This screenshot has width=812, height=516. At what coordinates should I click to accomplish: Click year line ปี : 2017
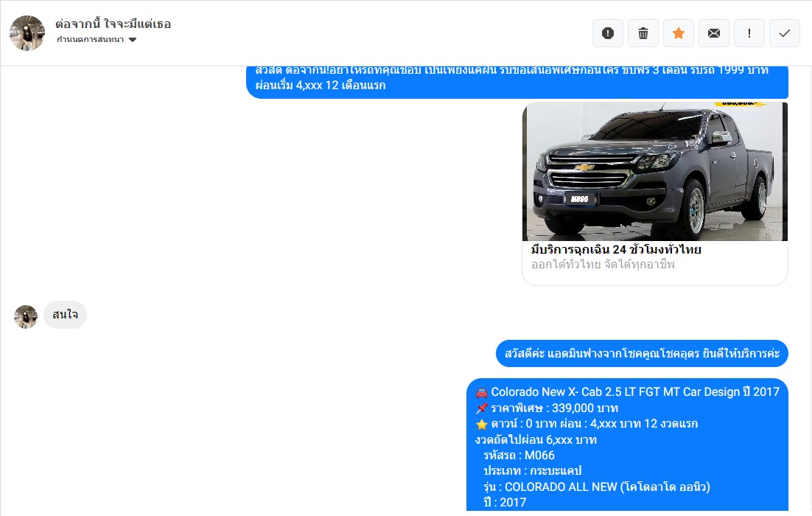pos(505,503)
